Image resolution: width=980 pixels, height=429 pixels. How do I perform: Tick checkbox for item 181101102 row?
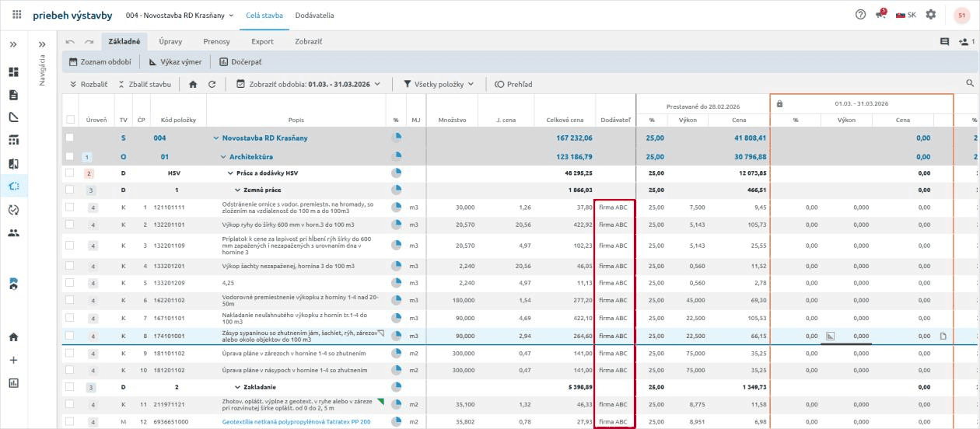[70, 353]
